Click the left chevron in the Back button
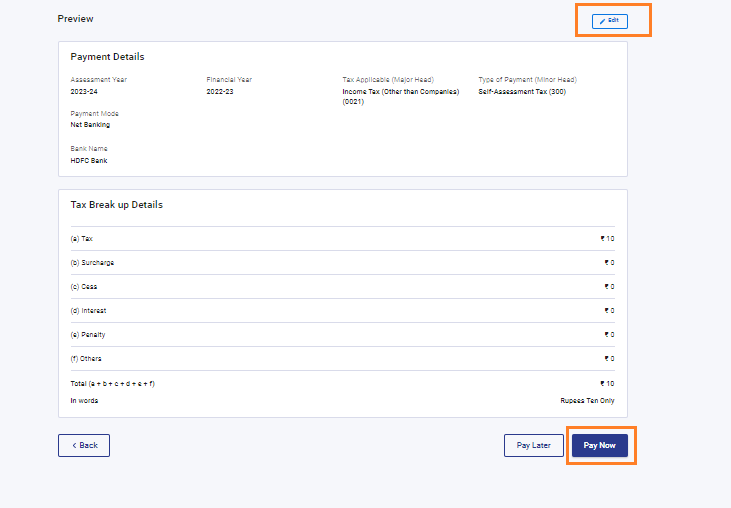The height and width of the screenshot is (508, 731). point(73,445)
